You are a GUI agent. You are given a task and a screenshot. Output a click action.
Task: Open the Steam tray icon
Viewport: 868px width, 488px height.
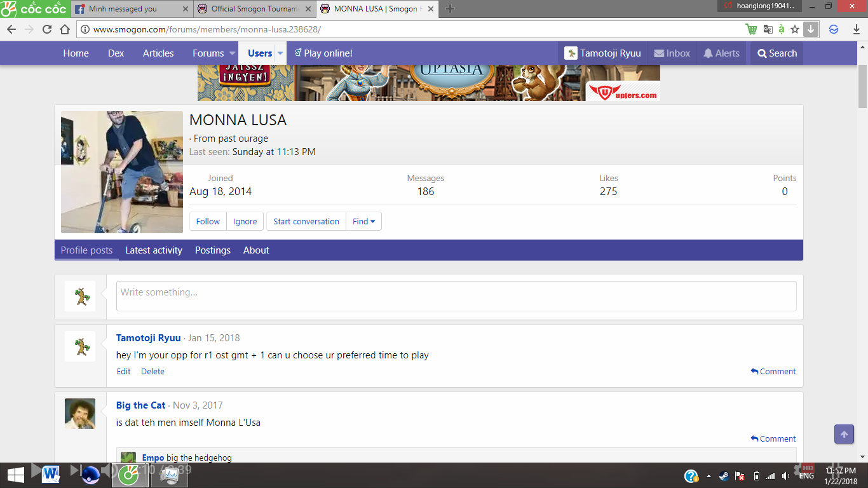click(x=724, y=476)
